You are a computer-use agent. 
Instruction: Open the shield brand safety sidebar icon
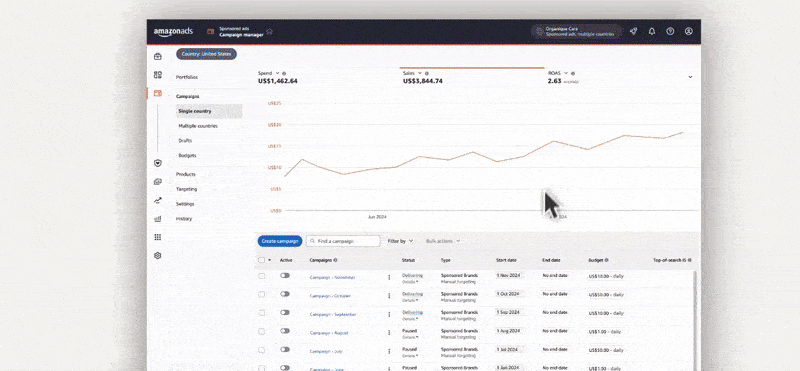coord(158,163)
